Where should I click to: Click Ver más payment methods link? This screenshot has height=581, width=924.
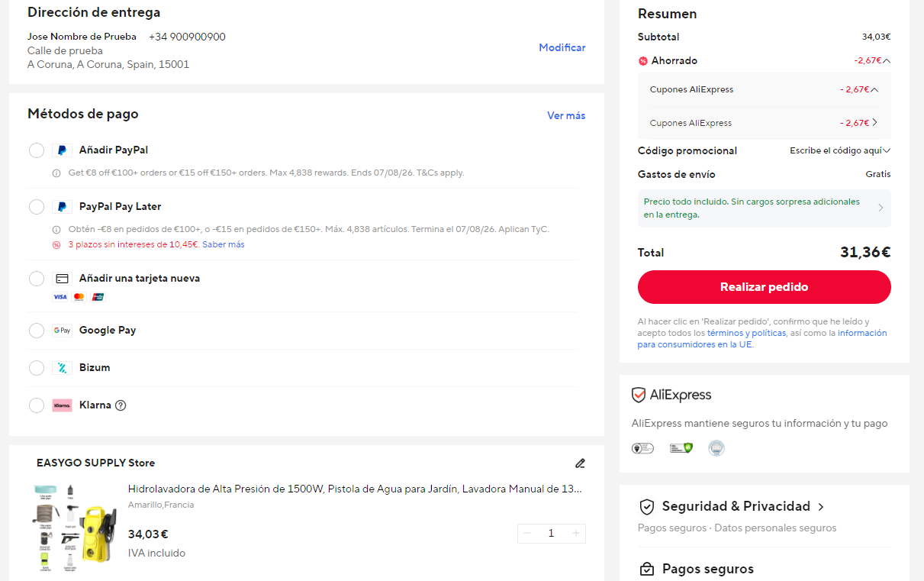(566, 116)
